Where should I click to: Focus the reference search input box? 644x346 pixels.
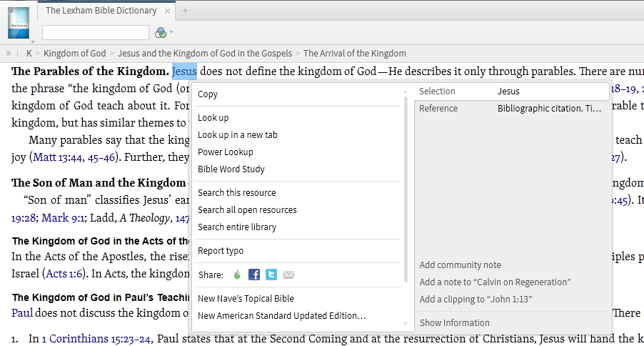point(96,32)
